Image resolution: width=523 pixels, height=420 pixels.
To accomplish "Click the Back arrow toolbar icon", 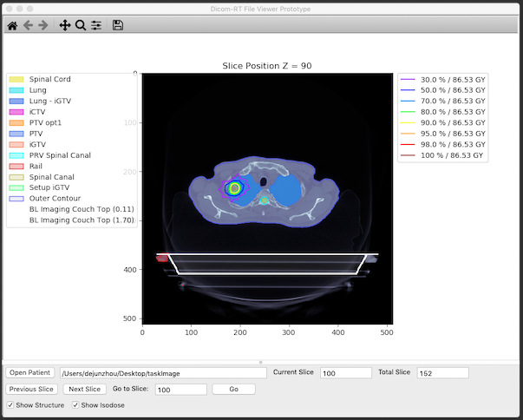I will click(x=27, y=26).
